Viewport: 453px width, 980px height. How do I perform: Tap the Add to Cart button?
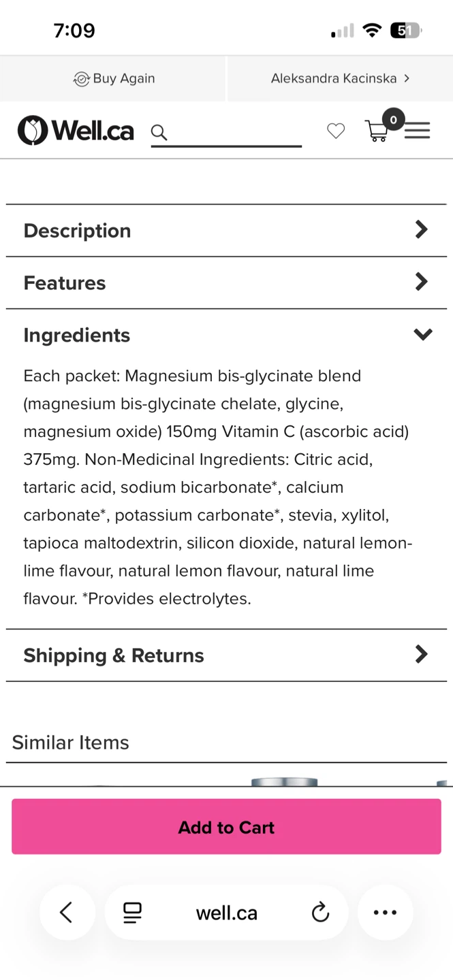(226, 826)
